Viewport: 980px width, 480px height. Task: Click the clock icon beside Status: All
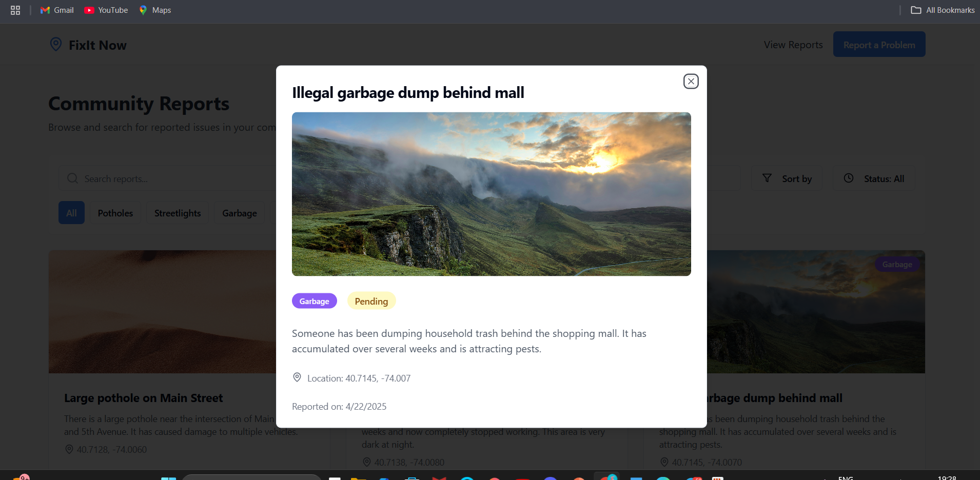849,178
